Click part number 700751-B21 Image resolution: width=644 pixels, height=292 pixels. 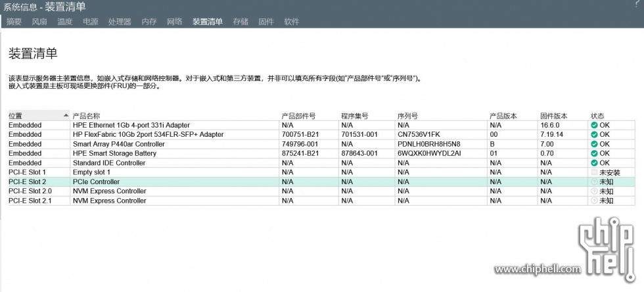click(x=300, y=134)
